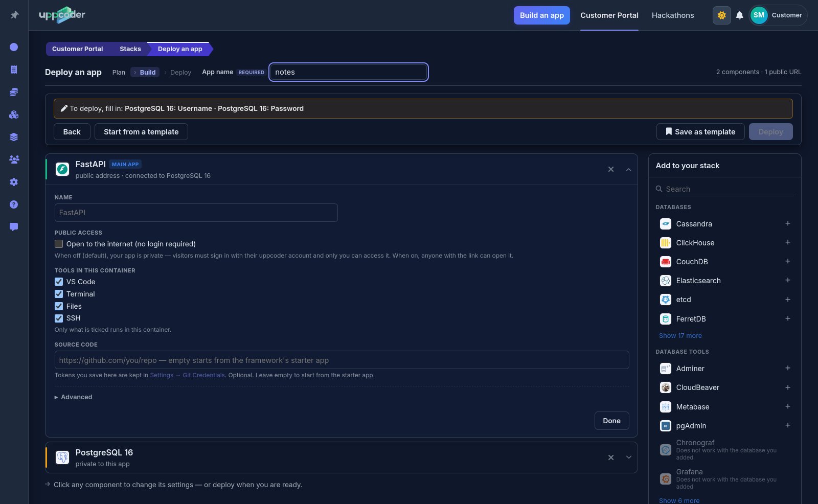The image size is (818, 504).
Task: Go to Customer Portal breadcrumb
Action: (78, 49)
